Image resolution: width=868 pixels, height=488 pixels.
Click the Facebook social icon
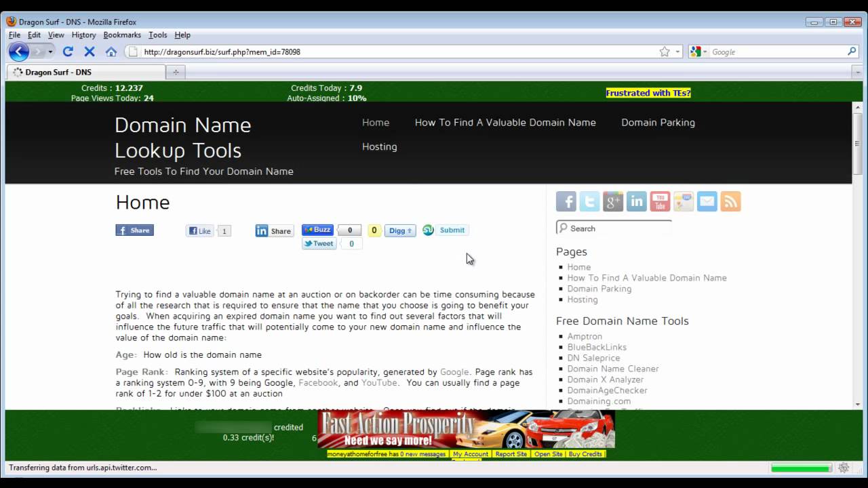[566, 201]
